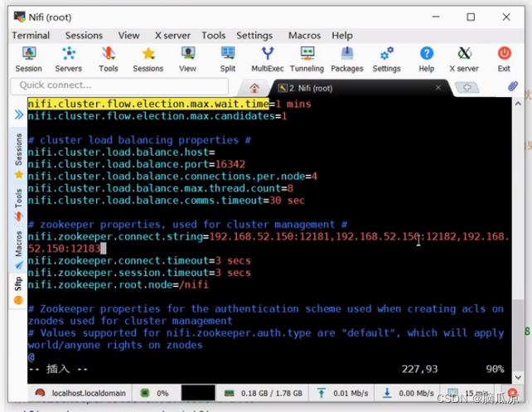Click the terminal scrollbar down arrow

[518, 377]
